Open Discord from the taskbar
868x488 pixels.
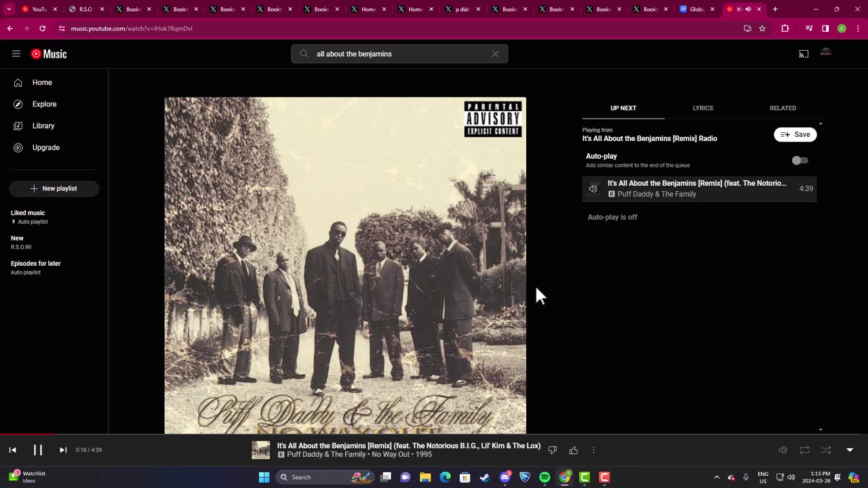[505, 477]
